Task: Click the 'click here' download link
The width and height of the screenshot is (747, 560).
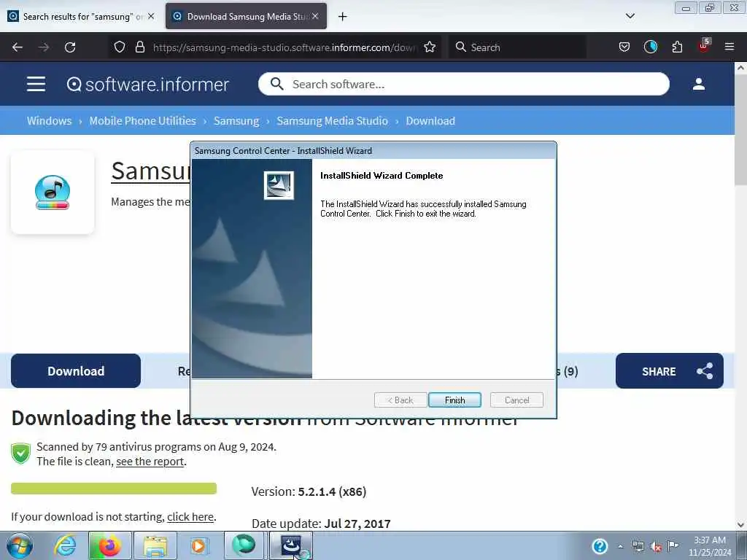Action: point(190,517)
